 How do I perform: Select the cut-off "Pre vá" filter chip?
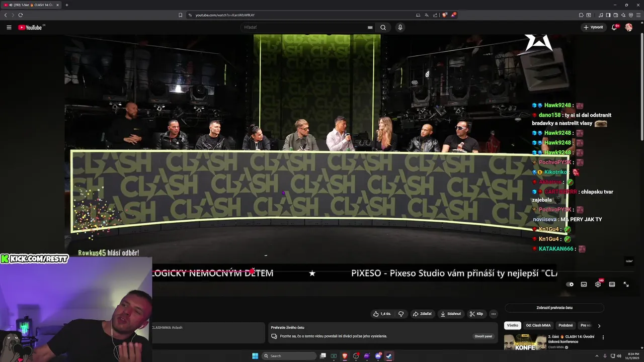click(x=585, y=325)
